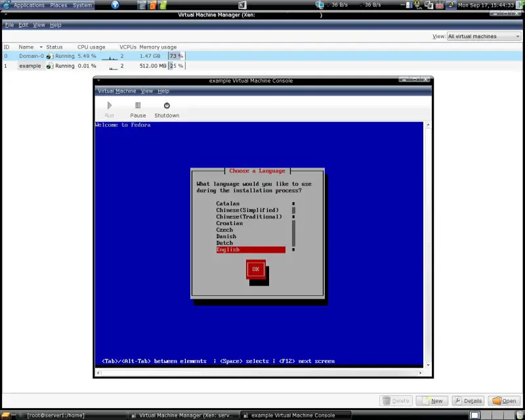Click the Details button
The width and height of the screenshot is (525, 420).
pyautogui.click(x=468, y=401)
